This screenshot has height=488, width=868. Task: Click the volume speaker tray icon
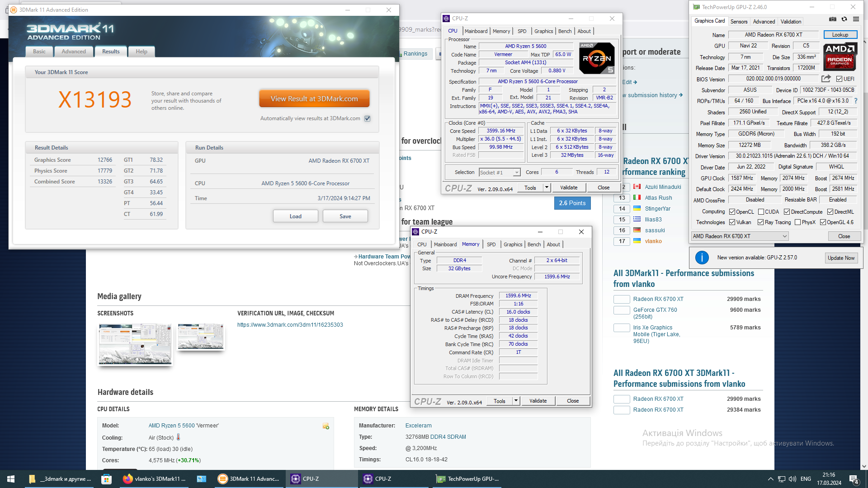(x=793, y=479)
